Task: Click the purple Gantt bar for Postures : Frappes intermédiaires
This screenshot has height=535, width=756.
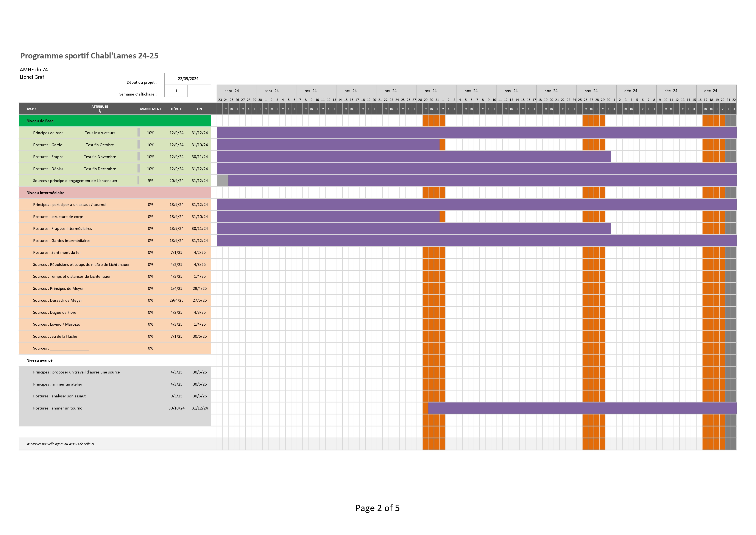Action: tap(414, 228)
